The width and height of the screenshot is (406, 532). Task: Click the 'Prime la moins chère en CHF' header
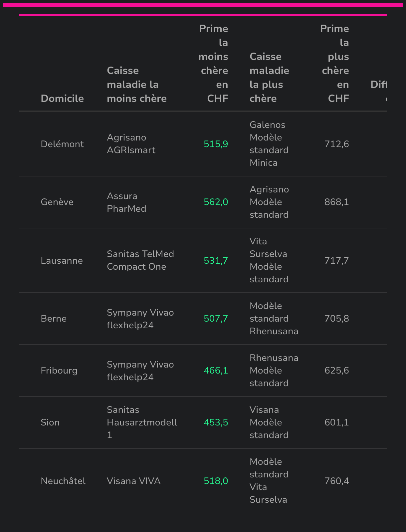click(x=214, y=64)
